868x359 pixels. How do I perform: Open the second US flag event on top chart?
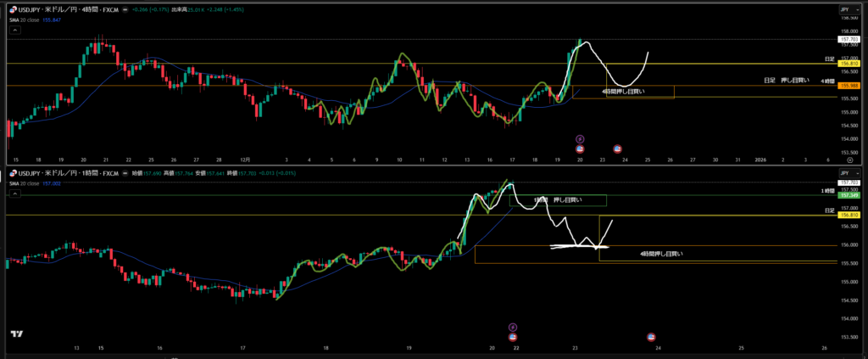[617, 149]
